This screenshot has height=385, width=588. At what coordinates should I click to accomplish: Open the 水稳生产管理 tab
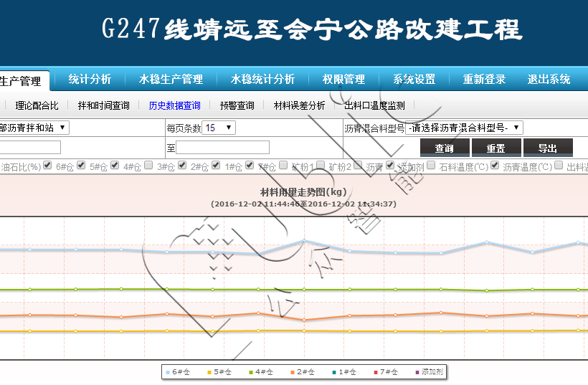point(171,80)
